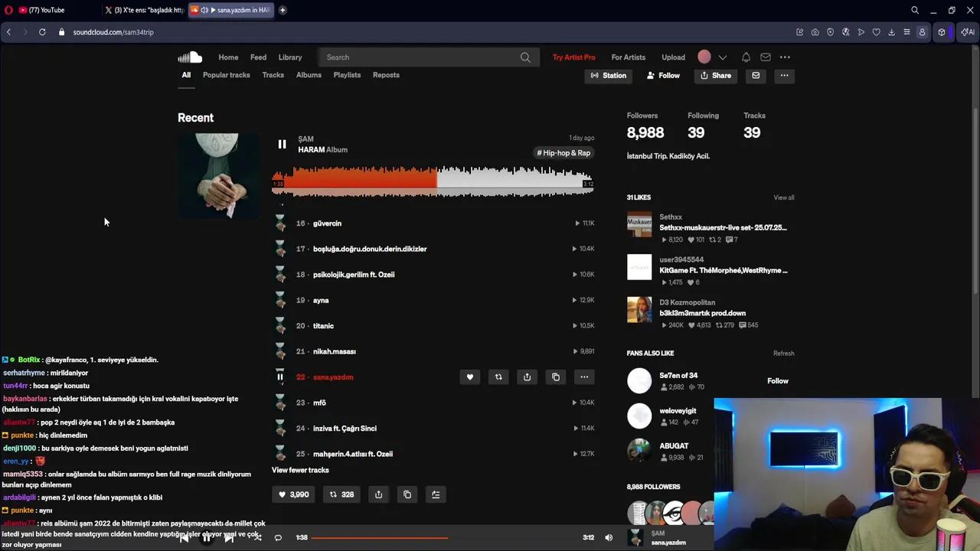The width and height of the screenshot is (980, 551).
Task: Pause track 22 sana.yazdım in list
Action: (280, 377)
